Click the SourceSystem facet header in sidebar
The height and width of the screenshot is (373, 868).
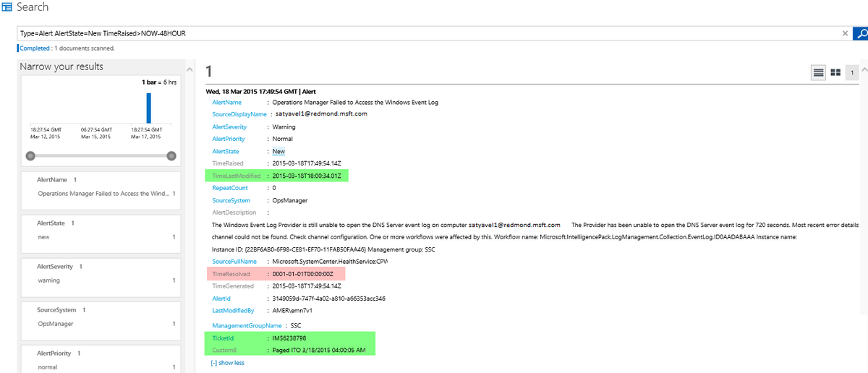pyautogui.click(x=56, y=310)
